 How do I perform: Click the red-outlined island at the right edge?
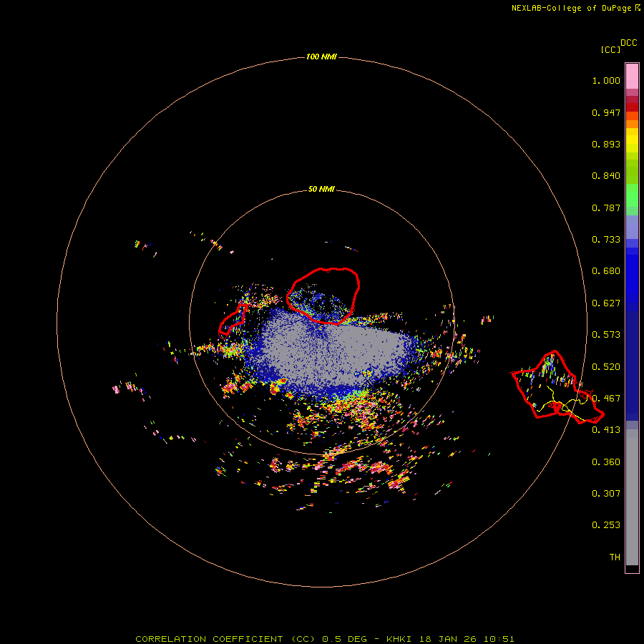tap(557, 387)
